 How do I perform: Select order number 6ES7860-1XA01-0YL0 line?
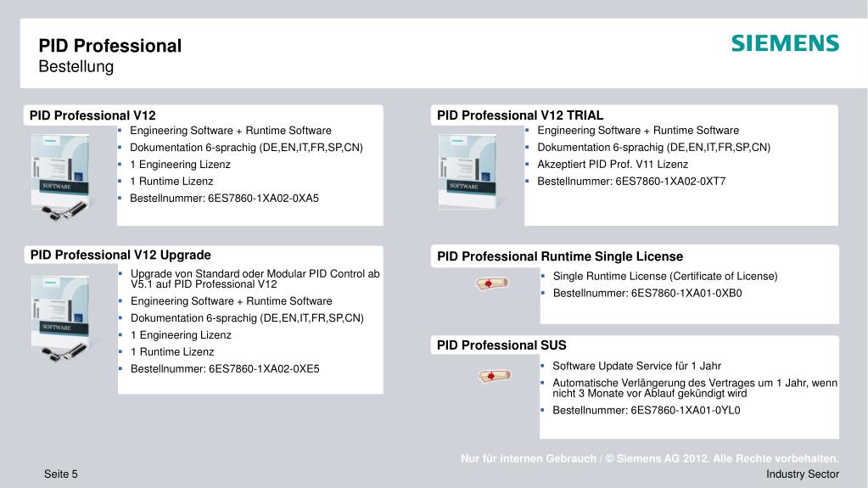[x=646, y=411]
